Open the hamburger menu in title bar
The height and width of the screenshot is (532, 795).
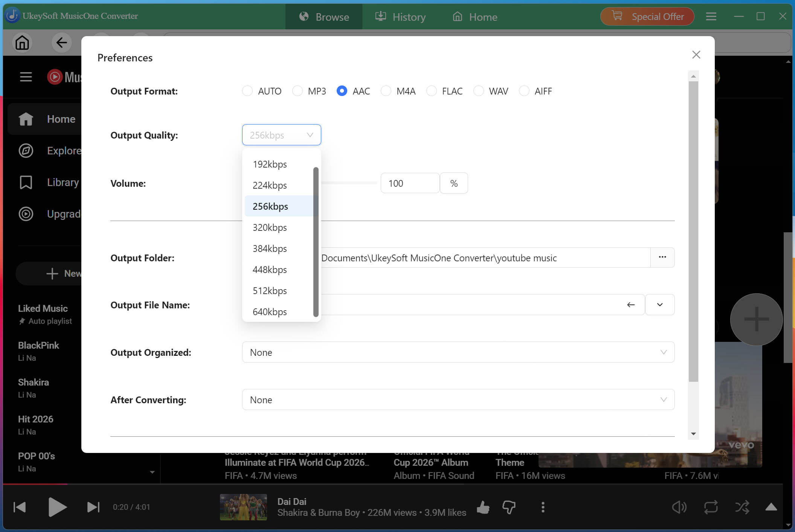point(711,16)
